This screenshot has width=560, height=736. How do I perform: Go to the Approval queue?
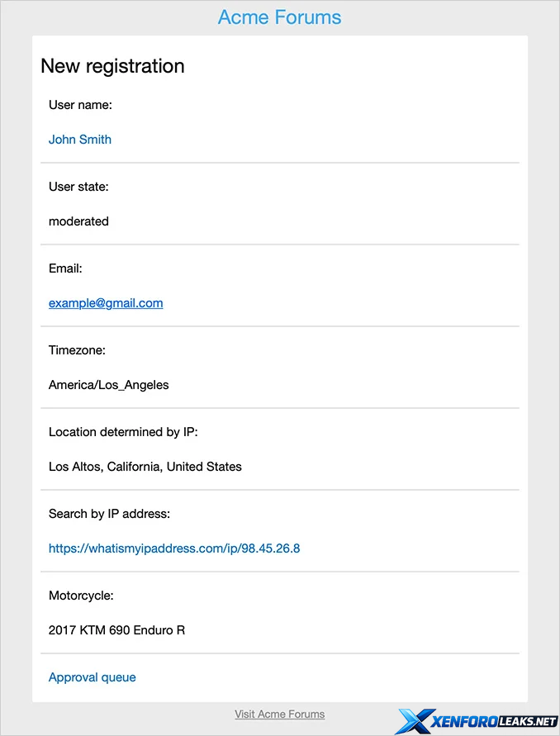click(93, 677)
